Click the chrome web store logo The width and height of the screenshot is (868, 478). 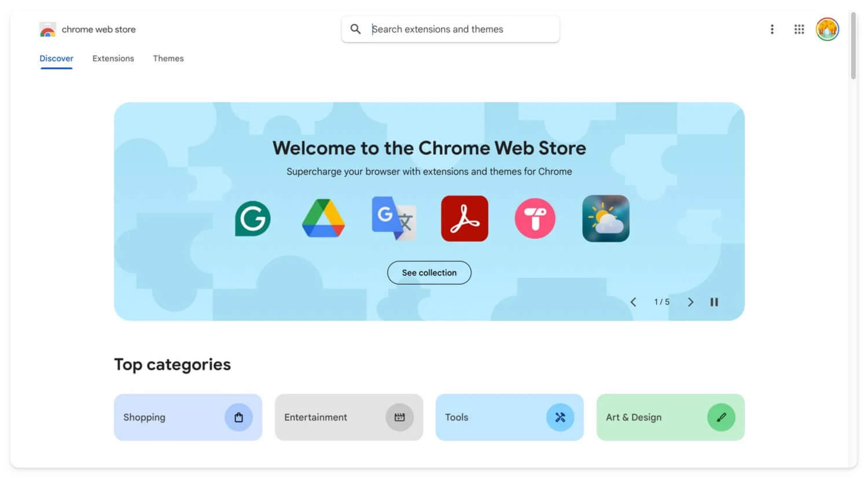47,30
